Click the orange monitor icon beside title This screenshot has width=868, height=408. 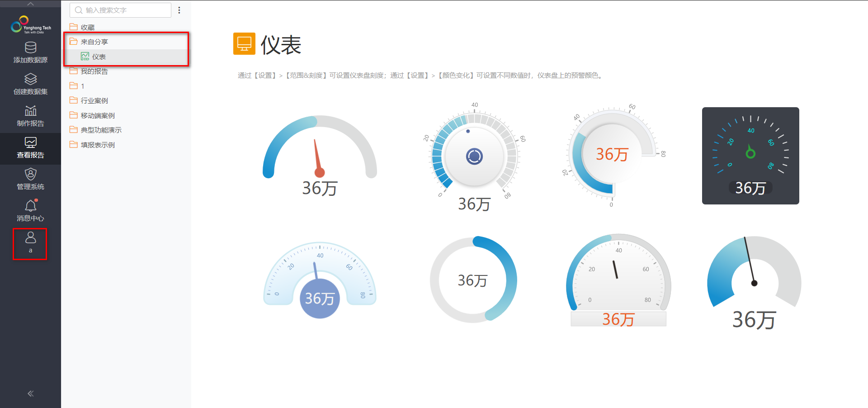[x=244, y=44]
